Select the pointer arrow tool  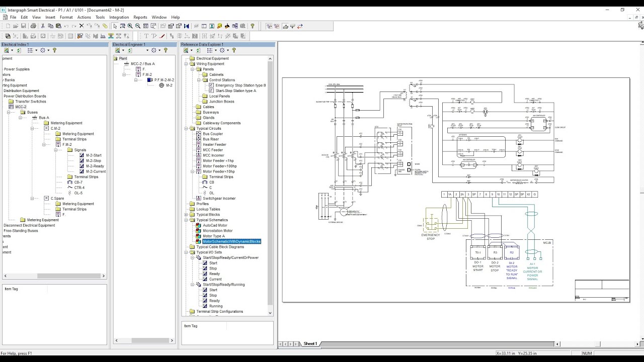pyautogui.click(x=115, y=26)
